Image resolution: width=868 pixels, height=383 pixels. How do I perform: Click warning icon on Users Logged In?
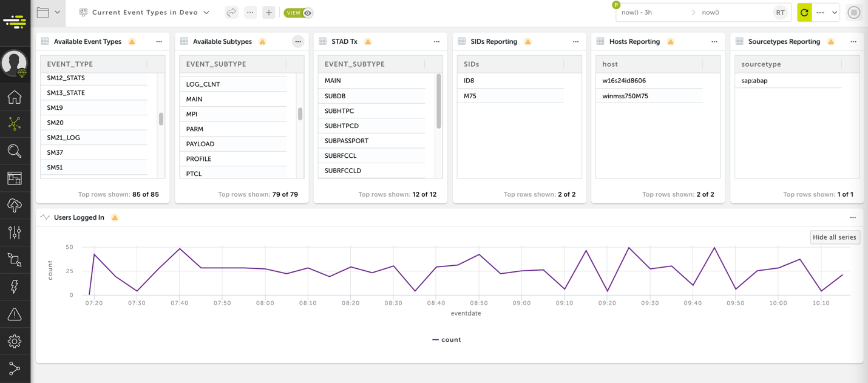[x=115, y=217]
